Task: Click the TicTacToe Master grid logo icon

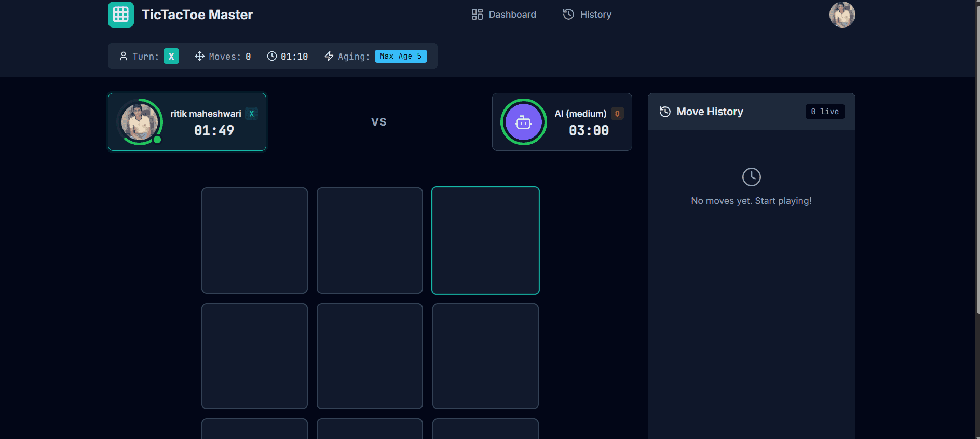Action: pyautogui.click(x=120, y=15)
